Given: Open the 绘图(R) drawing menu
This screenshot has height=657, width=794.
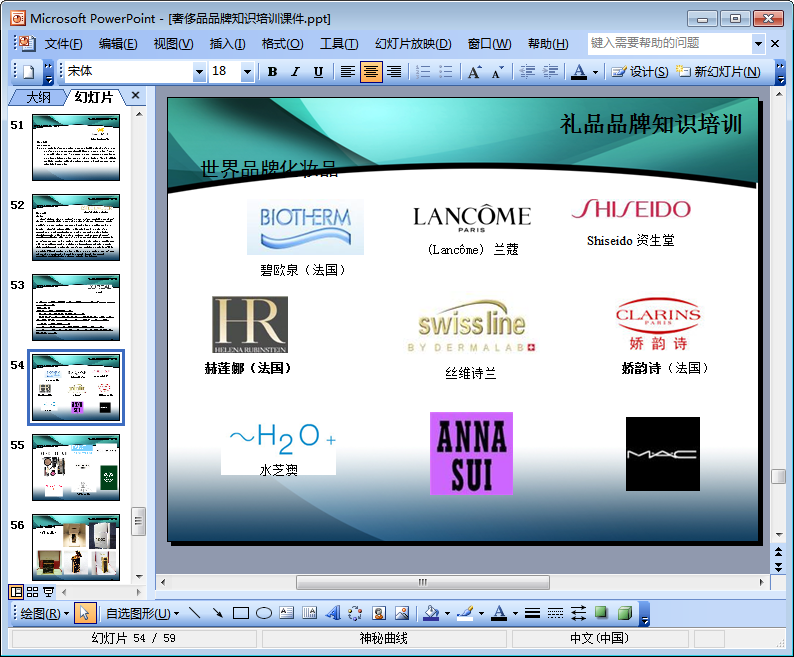Looking at the screenshot, I should [x=45, y=614].
